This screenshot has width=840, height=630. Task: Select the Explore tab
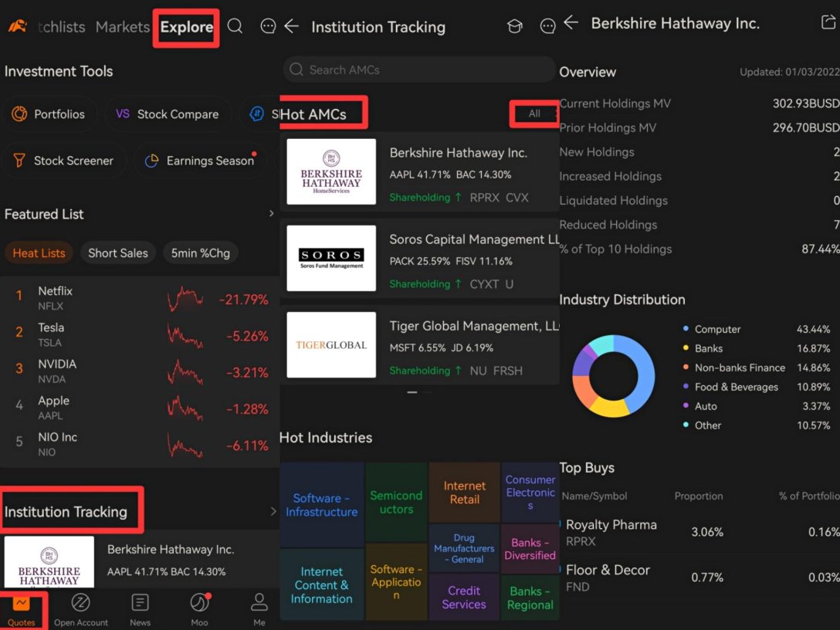(x=186, y=27)
